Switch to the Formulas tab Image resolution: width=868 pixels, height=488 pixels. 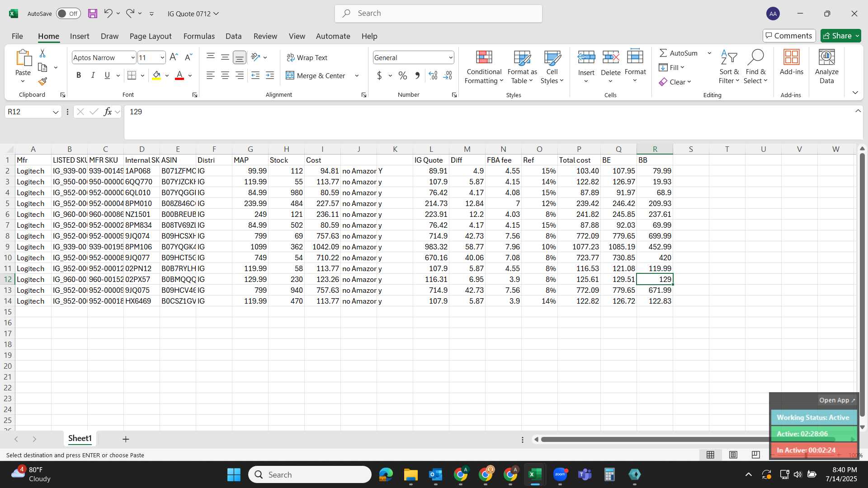tap(199, 36)
